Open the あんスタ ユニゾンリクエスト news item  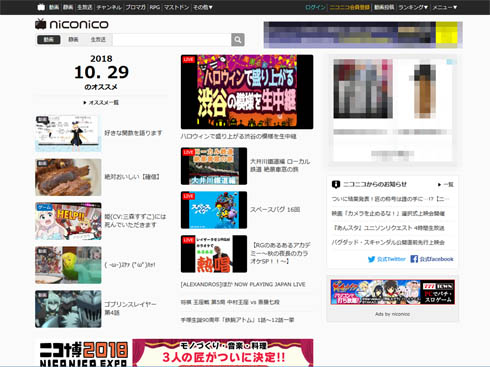pos(388,228)
